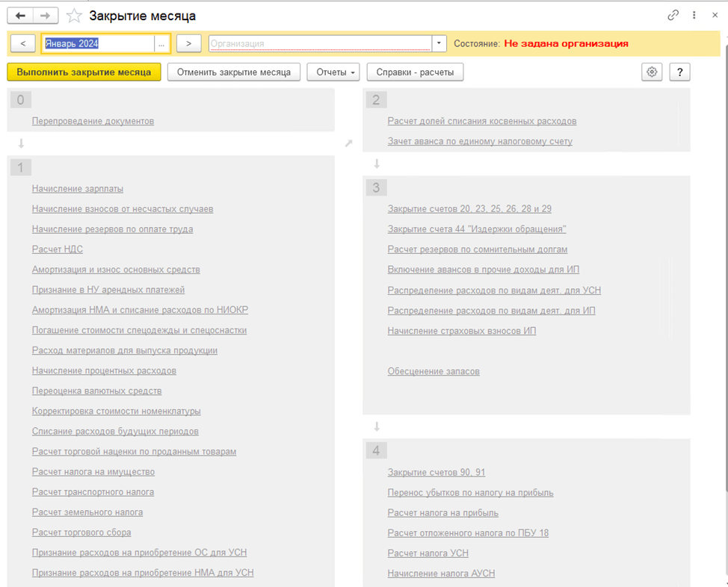
Task: Click the back navigation arrow
Action: pyautogui.click(x=20, y=16)
